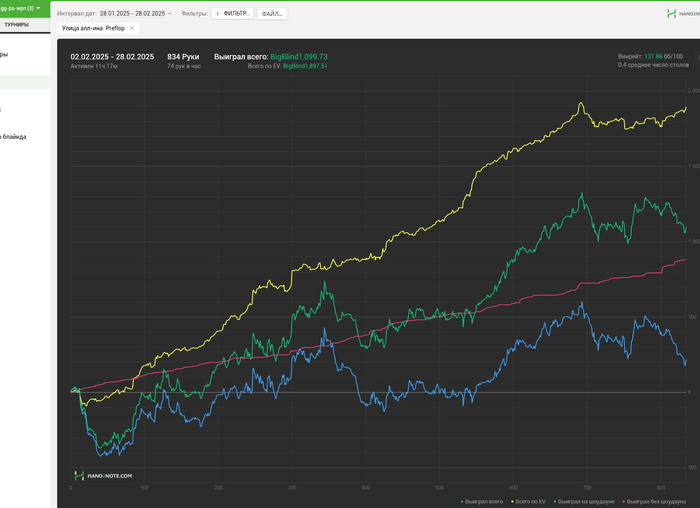Select the highlighted green item in left sidebar

click(x=25, y=82)
